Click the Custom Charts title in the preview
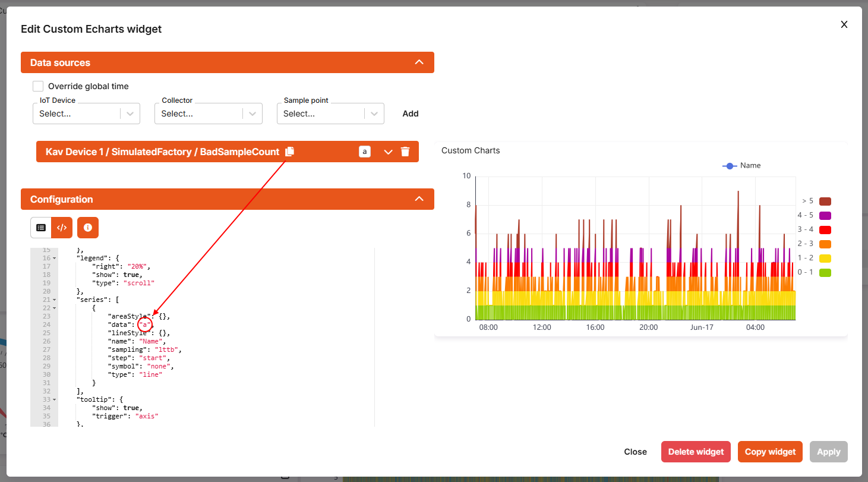This screenshot has height=482, width=868. click(x=471, y=150)
